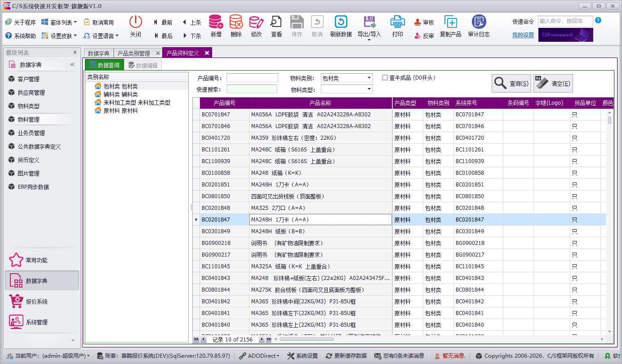Viewport: 622px width, 364px height.
Task: Go to last record with 最后
Action: pos(163,36)
